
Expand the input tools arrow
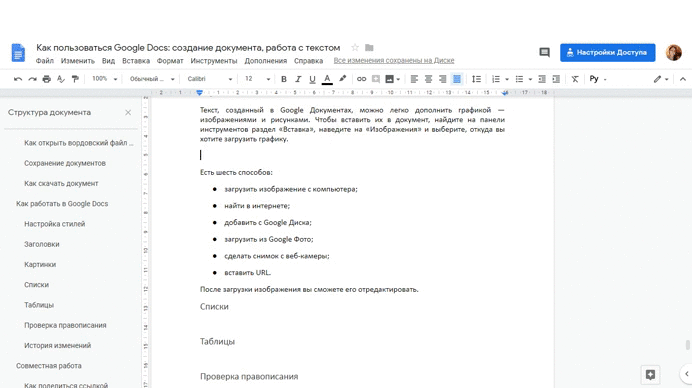(x=605, y=79)
